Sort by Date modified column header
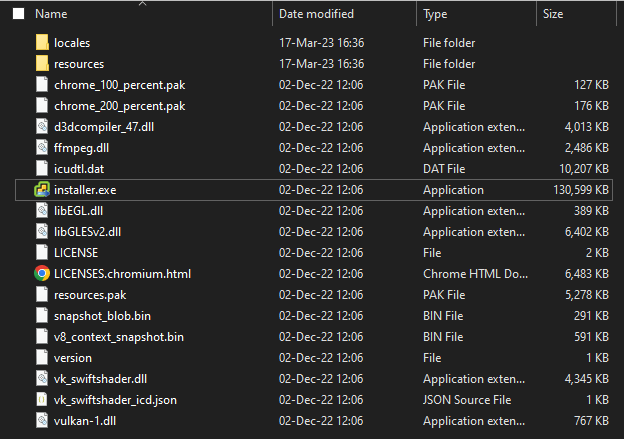The image size is (624, 439). point(316,14)
